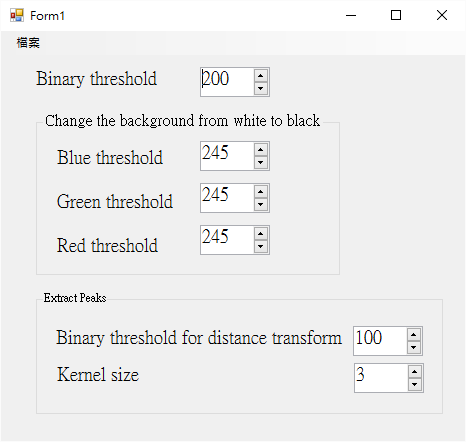The width and height of the screenshot is (466, 442).
Task: Focus the Blue threshold text box
Action: tap(228, 156)
